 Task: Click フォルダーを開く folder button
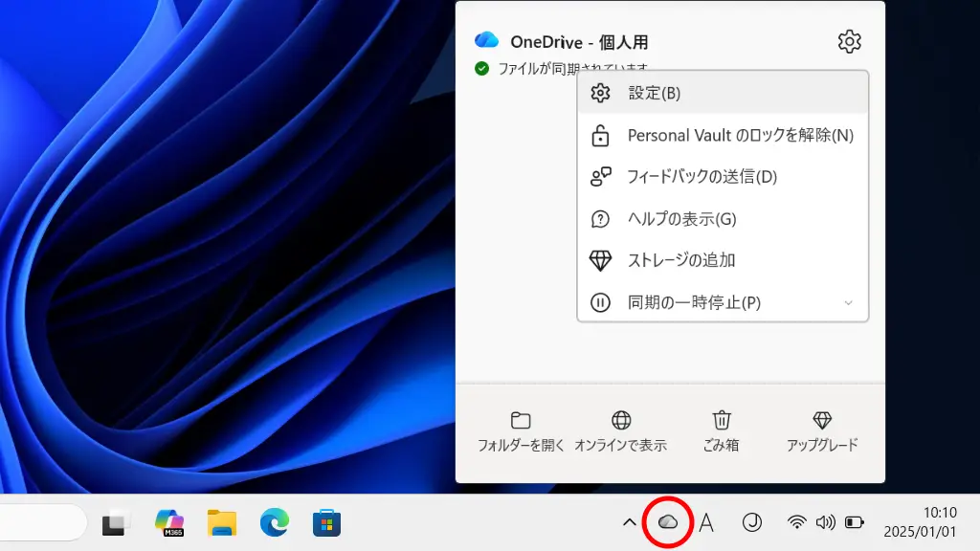522,432
